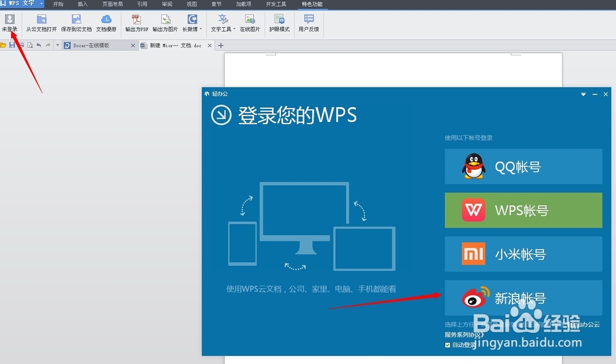Click the 长微博 tool icon
Viewport: 616px width, 364px height.
click(x=192, y=19)
